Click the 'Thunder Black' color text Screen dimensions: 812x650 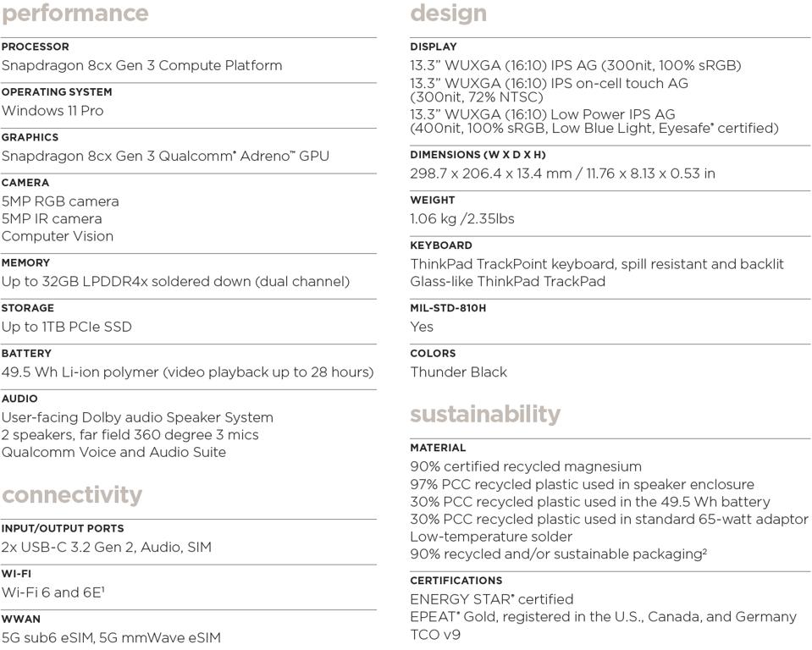(x=459, y=372)
